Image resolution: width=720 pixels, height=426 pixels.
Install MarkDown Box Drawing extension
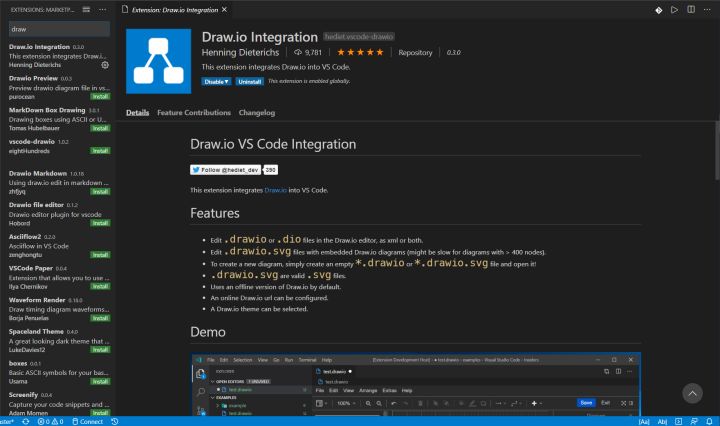(100, 128)
